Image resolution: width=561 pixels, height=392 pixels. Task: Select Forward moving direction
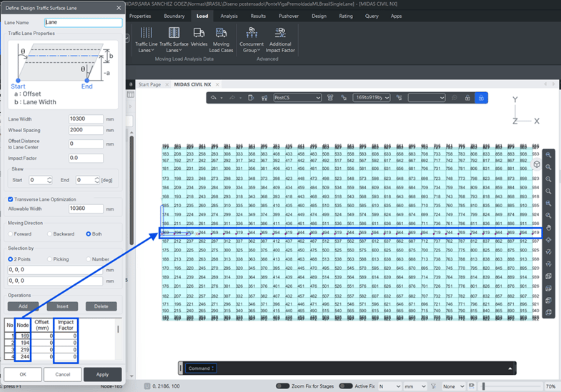point(10,233)
